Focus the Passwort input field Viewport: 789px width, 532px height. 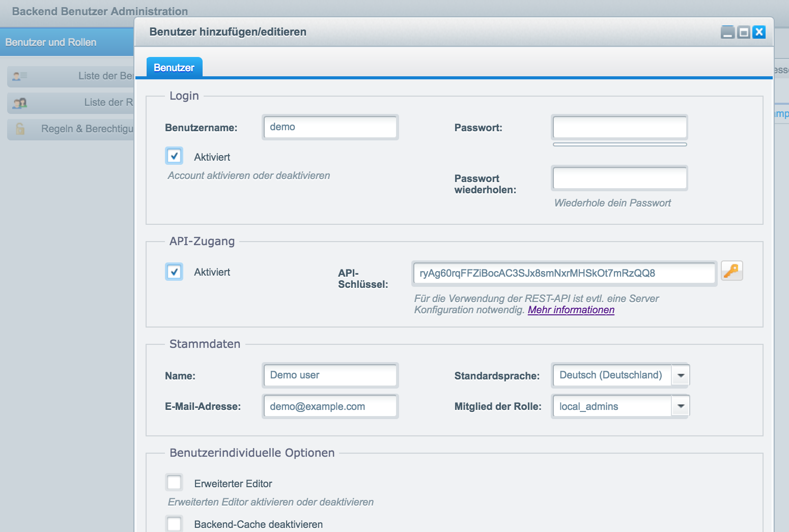click(619, 127)
